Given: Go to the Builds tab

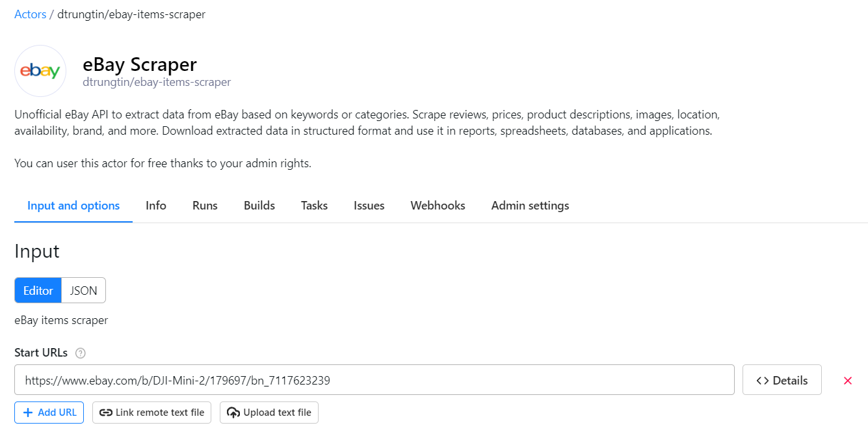Looking at the screenshot, I should (x=259, y=206).
